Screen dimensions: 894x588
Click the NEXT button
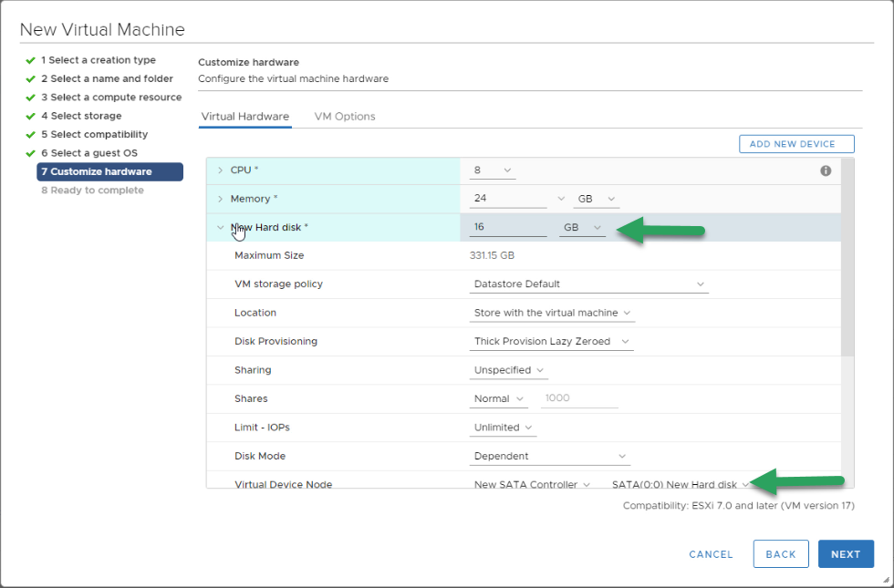coord(846,554)
